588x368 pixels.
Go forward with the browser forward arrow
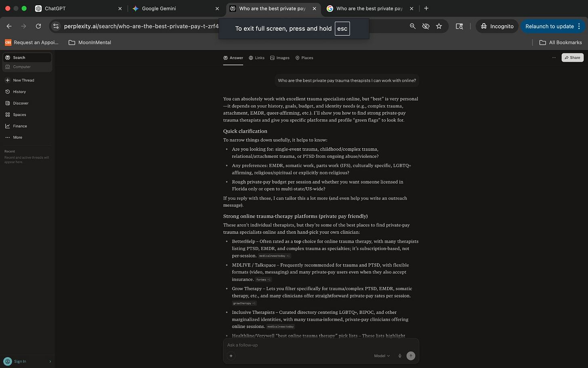24,26
